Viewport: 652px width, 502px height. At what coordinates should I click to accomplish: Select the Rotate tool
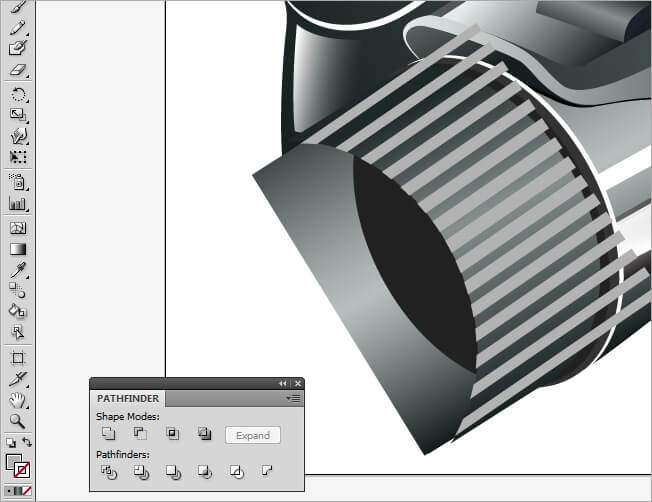(x=17, y=94)
